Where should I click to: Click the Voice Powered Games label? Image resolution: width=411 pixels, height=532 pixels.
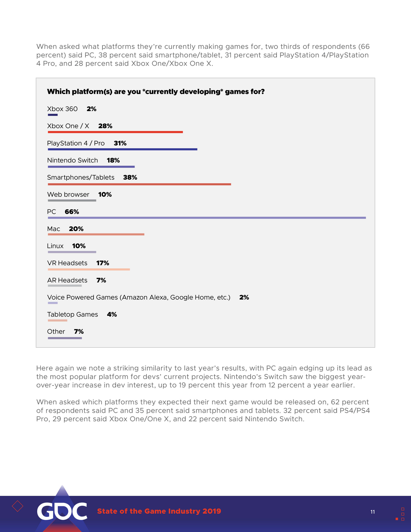coord(139,297)
